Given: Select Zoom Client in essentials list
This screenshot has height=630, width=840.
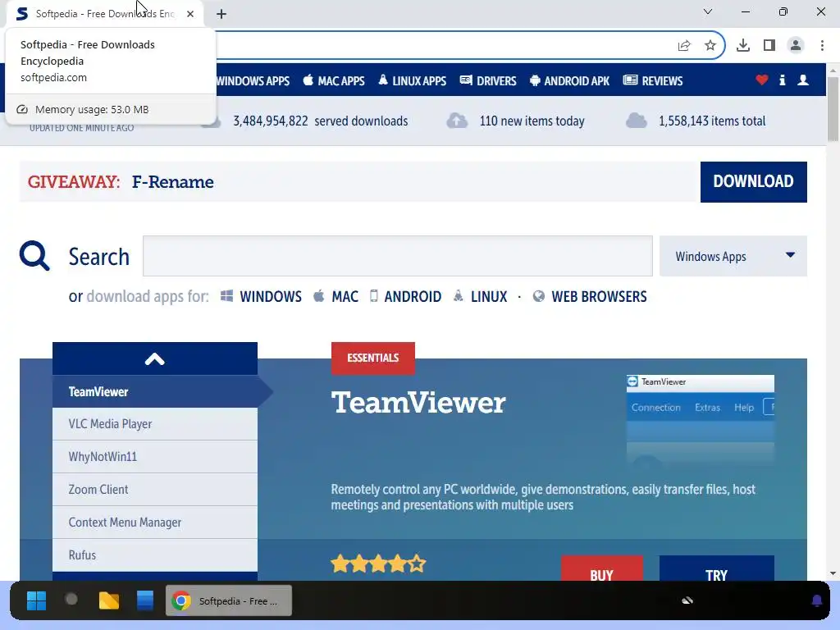Looking at the screenshot, I should [x=155, y=489].
